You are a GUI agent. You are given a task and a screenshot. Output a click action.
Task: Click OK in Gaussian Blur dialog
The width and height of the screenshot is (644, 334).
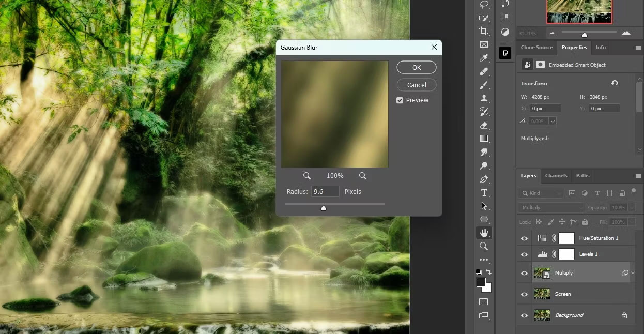coord(416,67)
